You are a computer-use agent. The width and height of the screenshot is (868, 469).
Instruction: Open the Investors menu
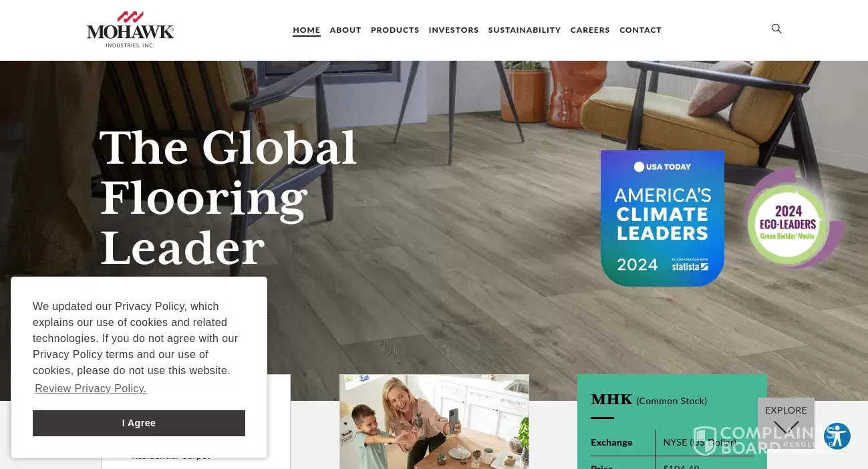coord(454,30)
